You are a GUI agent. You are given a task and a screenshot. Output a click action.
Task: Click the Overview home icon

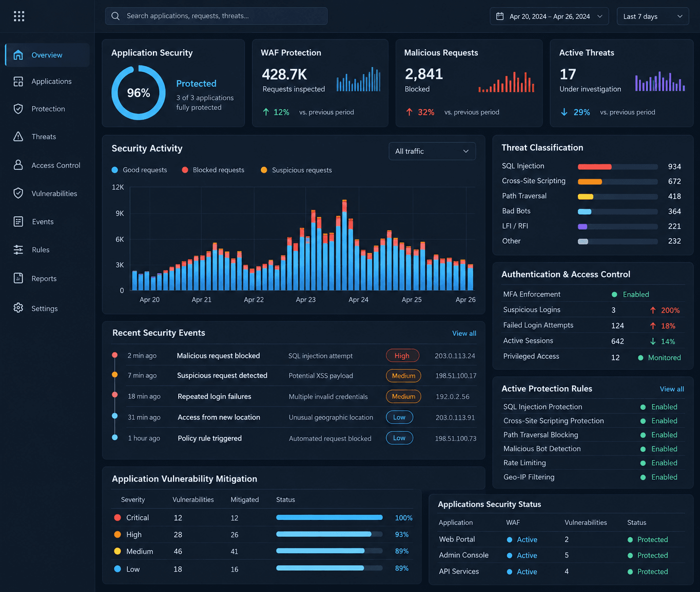18,55
